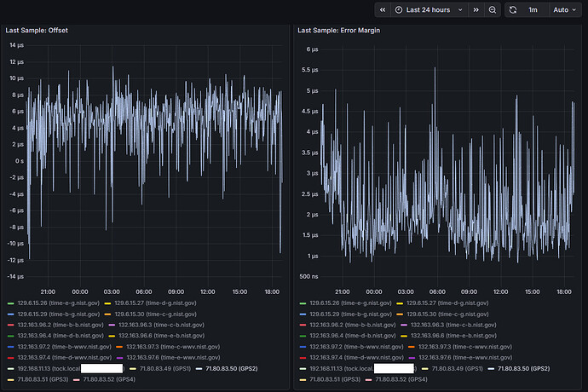588x392 pixels.
Task: Toggle 129.6.15.29 (time-b-g.nist.gov) series in Offset legend
Action: (x=54, y=314)
